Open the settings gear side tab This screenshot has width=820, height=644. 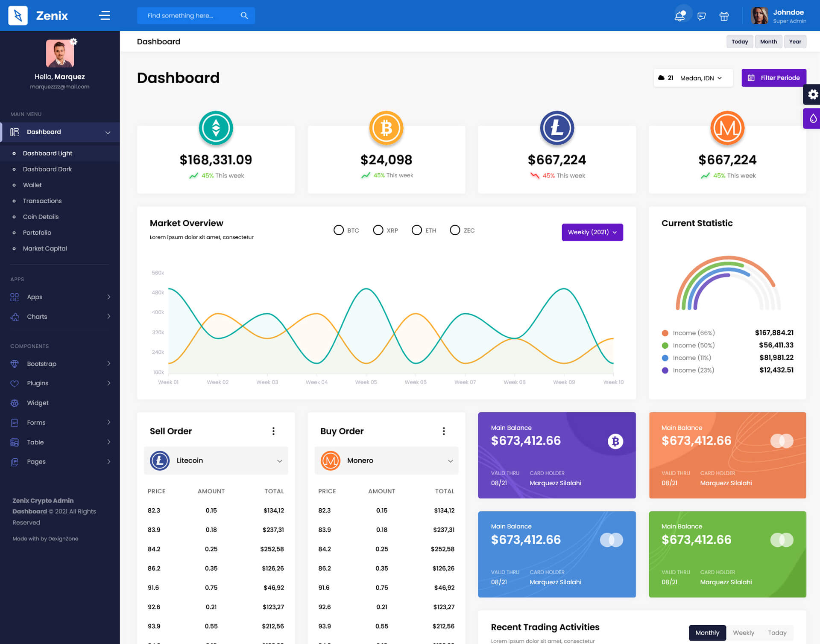point(812,94)
